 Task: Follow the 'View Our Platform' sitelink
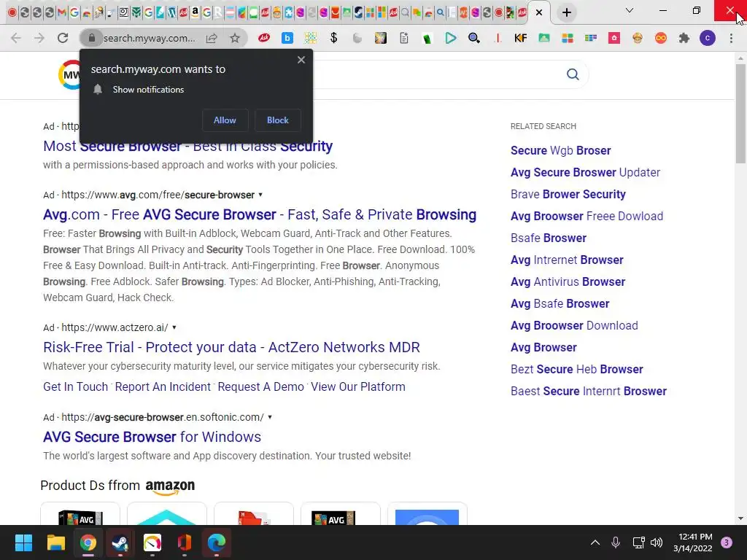tap(357, 386)
